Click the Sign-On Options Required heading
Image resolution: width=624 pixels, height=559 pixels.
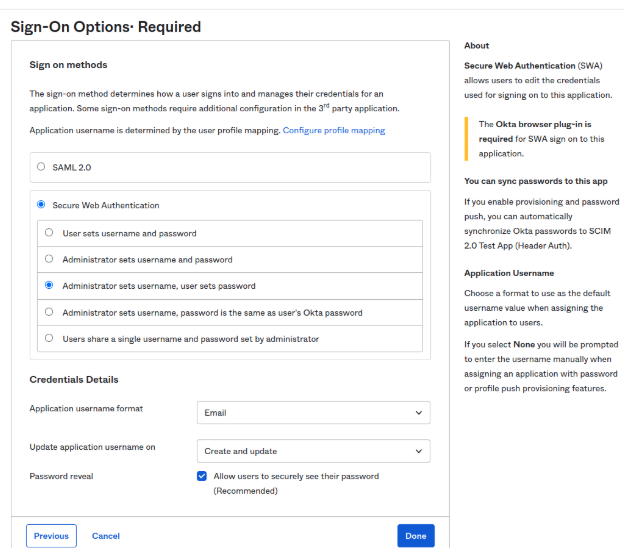(106, 27)
